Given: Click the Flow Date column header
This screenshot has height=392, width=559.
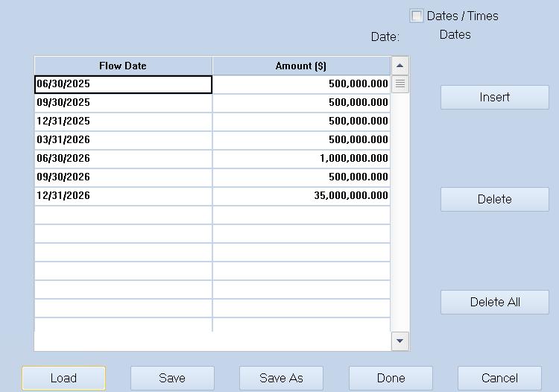Looking at the screenshot, I should 123,66.
